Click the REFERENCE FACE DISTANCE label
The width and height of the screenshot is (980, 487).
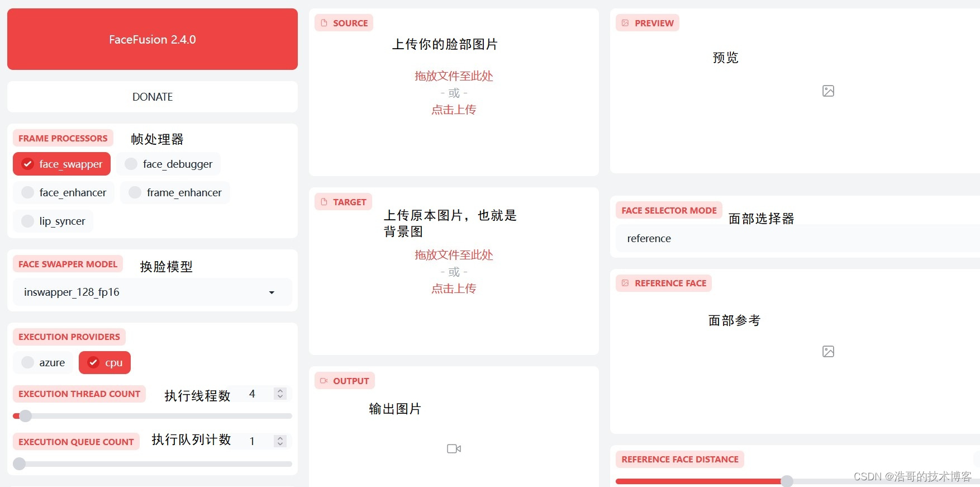(x=680, y=459)
